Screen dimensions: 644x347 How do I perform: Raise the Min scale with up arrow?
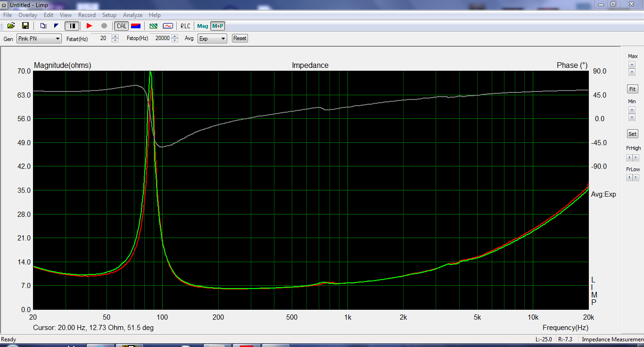[632, 110]
